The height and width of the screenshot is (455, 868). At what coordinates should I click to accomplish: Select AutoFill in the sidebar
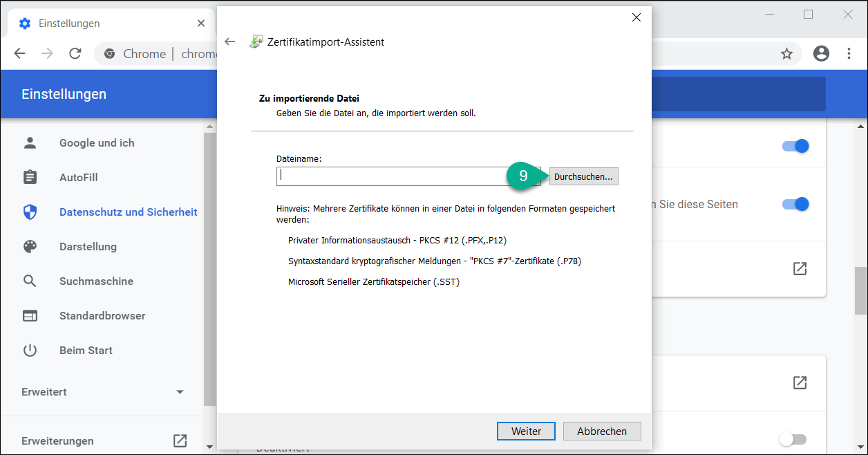click(x=78, y=178)
